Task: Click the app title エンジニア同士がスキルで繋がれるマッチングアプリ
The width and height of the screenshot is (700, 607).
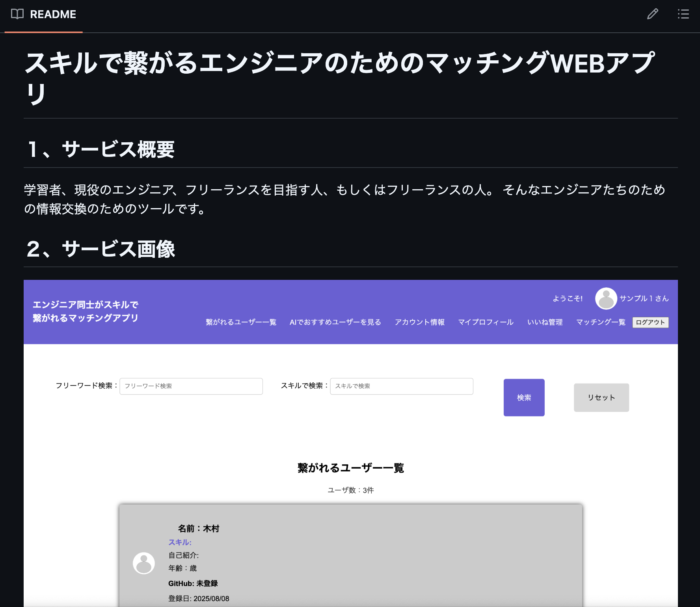Action: click(86, 311)
